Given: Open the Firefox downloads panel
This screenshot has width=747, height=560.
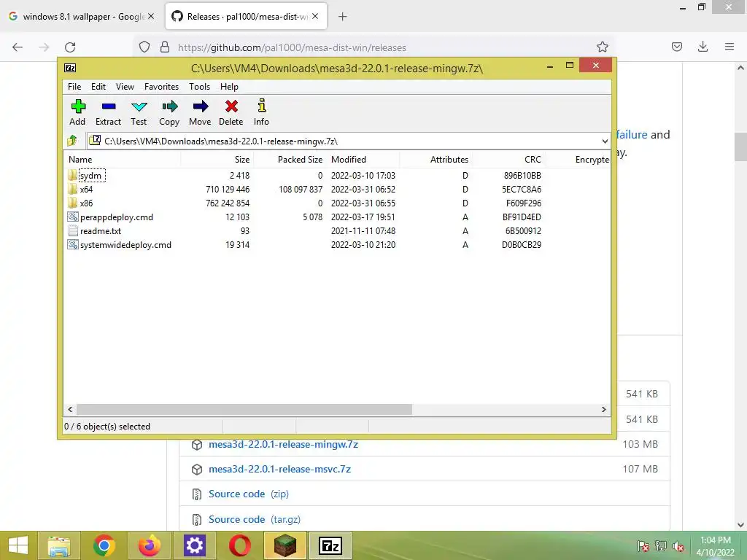Looking at the screenshot, I should coord(703,47).
